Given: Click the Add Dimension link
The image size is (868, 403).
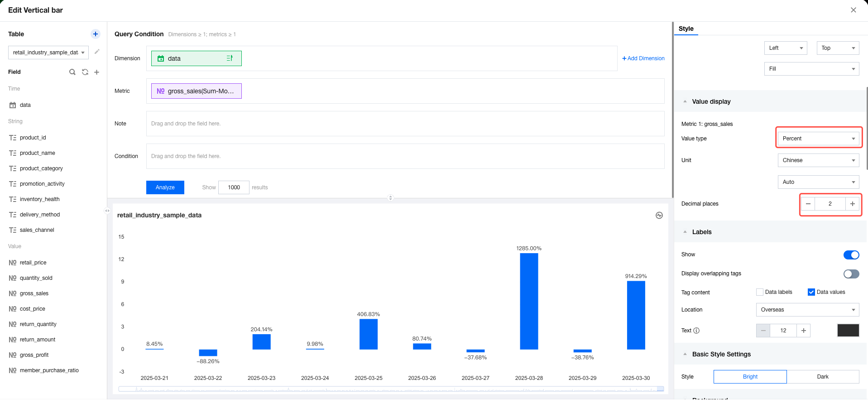Looking at the screenshot, I should pos(643,58).
